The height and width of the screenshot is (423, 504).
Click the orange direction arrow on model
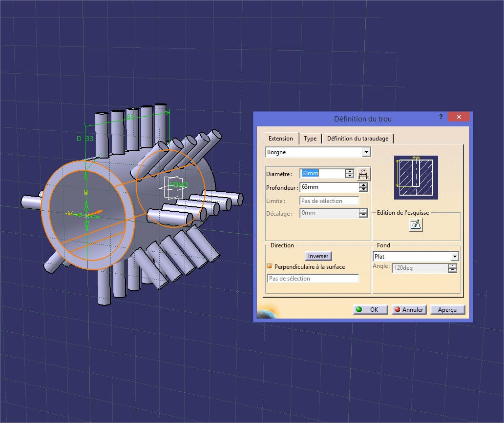coord(95,213)
